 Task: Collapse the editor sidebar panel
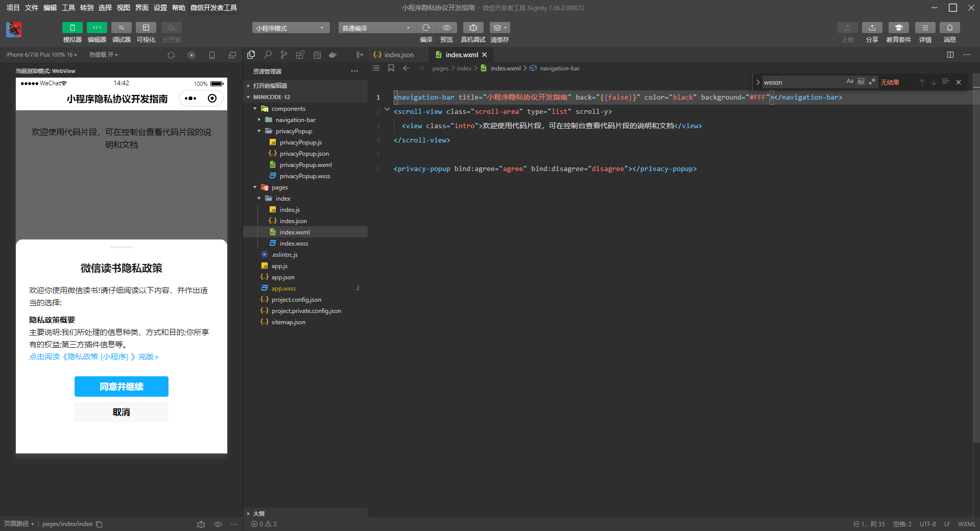pyautogui.click(x=360, y=55)
